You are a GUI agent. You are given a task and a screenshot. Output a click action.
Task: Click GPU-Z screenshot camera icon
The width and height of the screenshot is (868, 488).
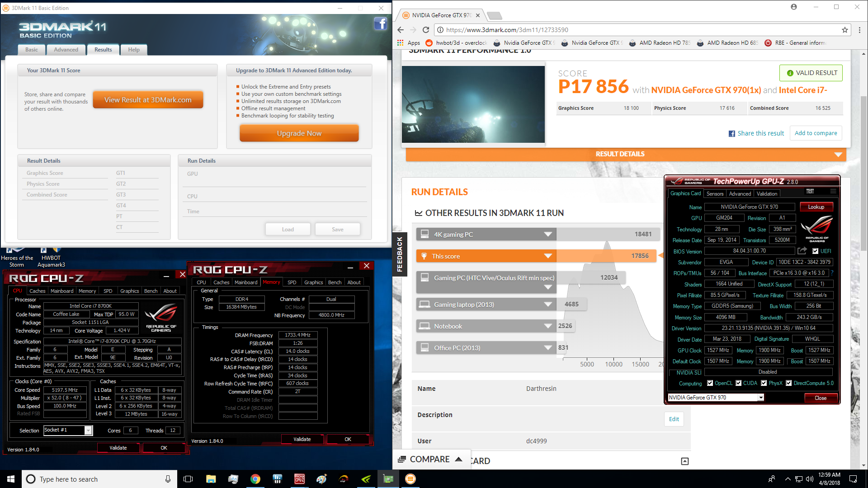click(810, 191)
